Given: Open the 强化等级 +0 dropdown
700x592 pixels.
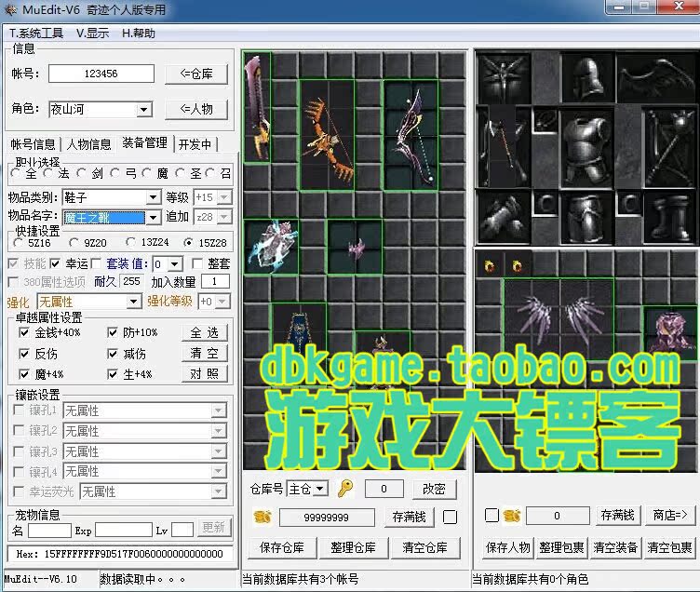Looking at the screenshot, I should (222, 302).
